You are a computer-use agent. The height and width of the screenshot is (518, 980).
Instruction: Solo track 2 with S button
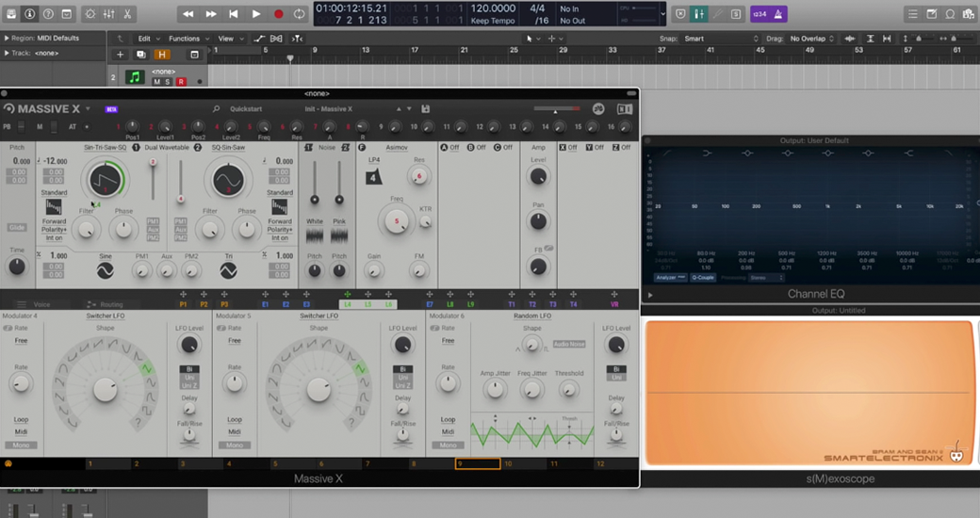(168, 82)
